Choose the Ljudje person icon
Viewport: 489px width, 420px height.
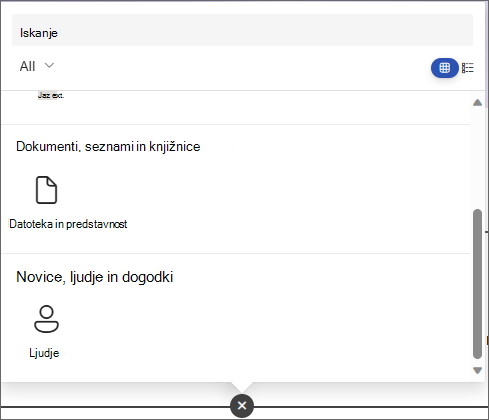[46, 319]
